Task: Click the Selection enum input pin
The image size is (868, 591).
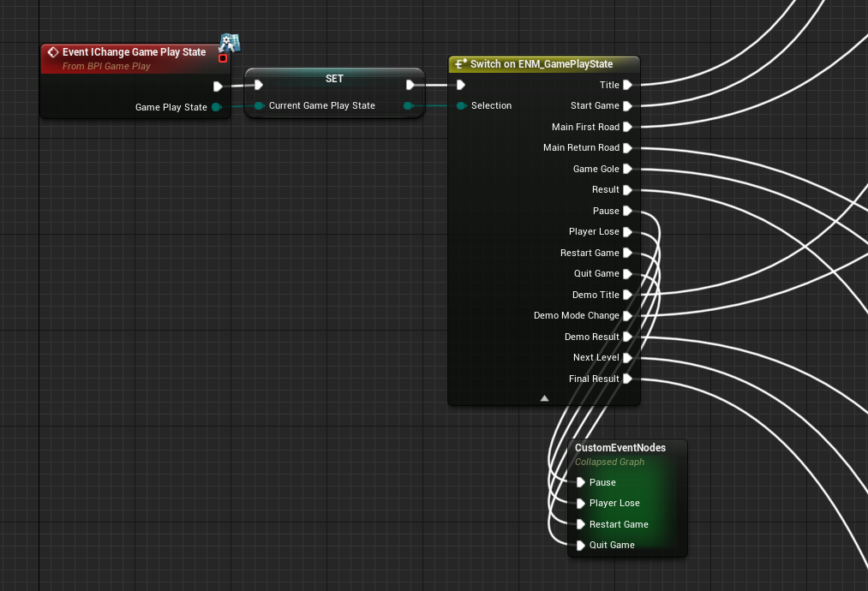Action: coord(461,105)
